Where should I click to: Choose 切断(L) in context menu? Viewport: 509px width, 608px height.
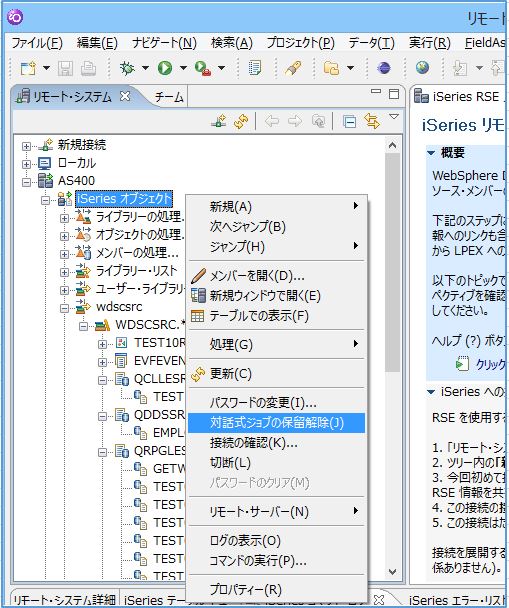276,463
